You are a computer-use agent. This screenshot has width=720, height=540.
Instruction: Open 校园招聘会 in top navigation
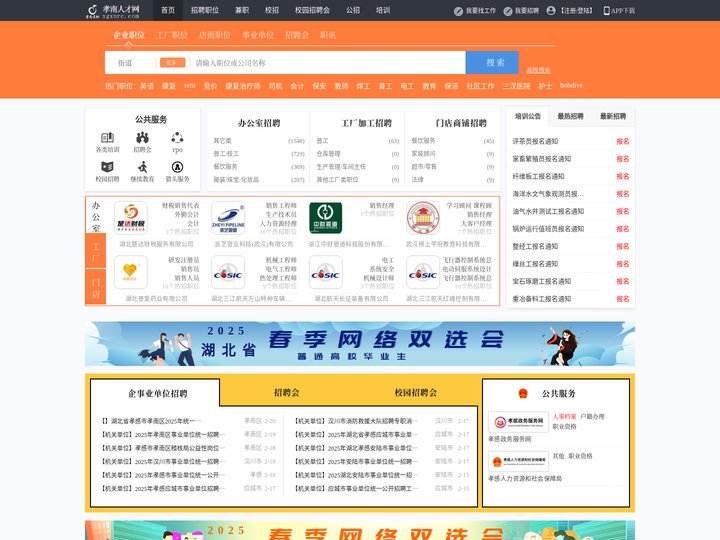click(x=312, y=10)
